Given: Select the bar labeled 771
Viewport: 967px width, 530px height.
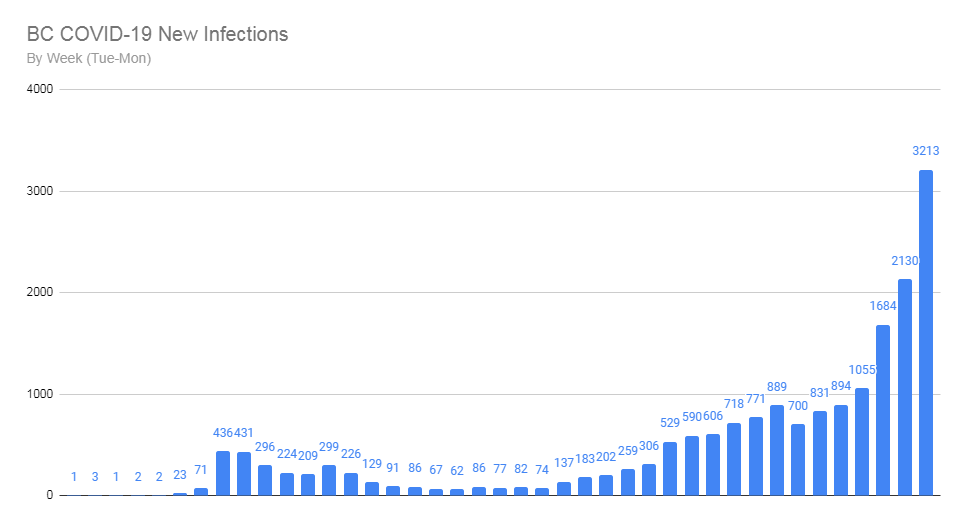Looking at the screenshot, I should (x=756, y=456).
